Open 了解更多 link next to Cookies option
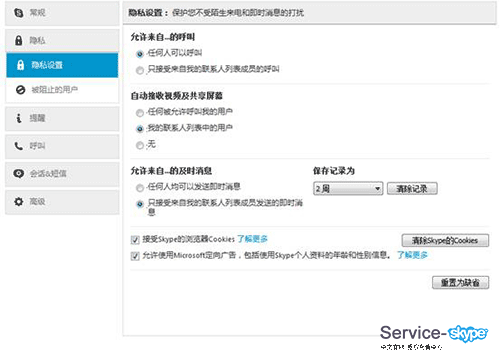Image resolution: width=500 pixels, height=360 pixels. pyautogui.click(x=252, y=239)
